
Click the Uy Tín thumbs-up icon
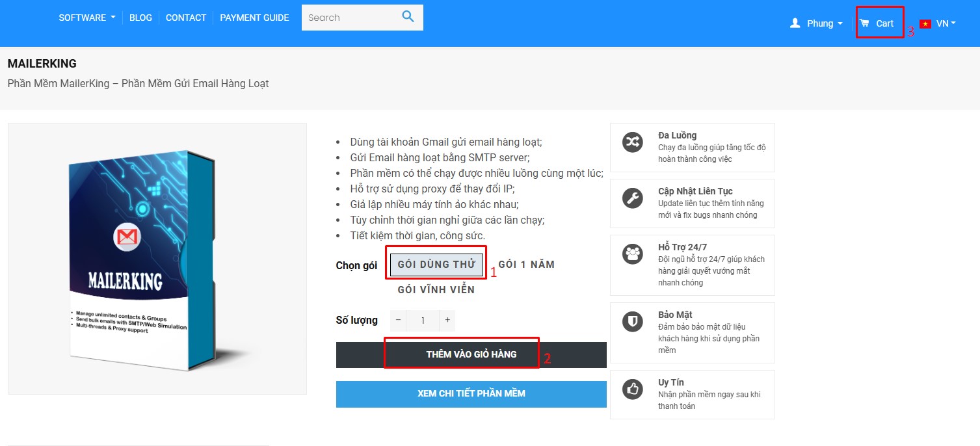click(x=632, y=389)
